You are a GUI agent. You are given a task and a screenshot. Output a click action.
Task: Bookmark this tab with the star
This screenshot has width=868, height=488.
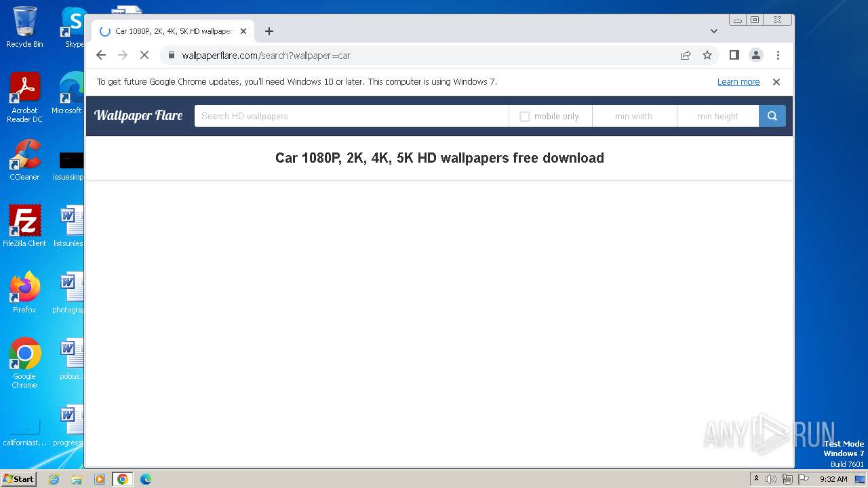click(707, 56)
